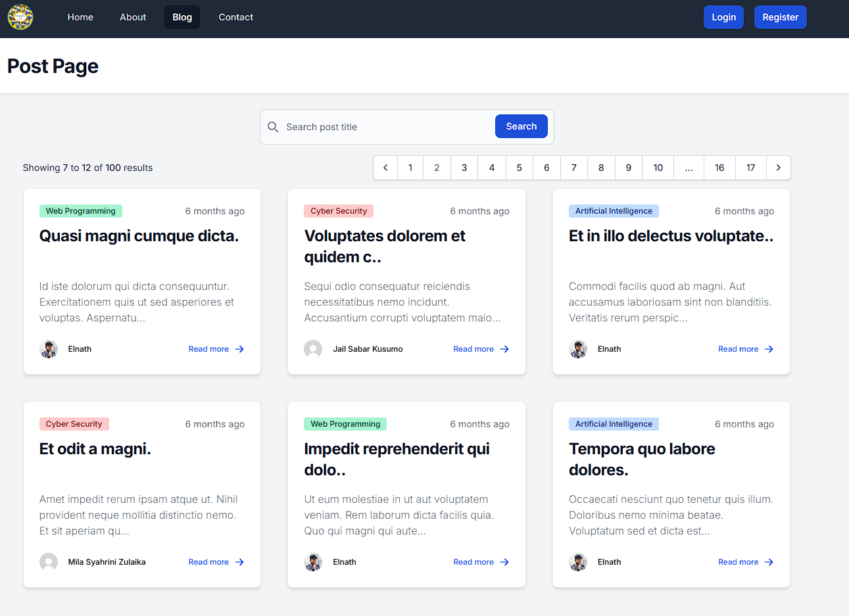Filter by Cyber Security tag on Et odit post
The height and width of the screenshot is (616, 849).
74,424
